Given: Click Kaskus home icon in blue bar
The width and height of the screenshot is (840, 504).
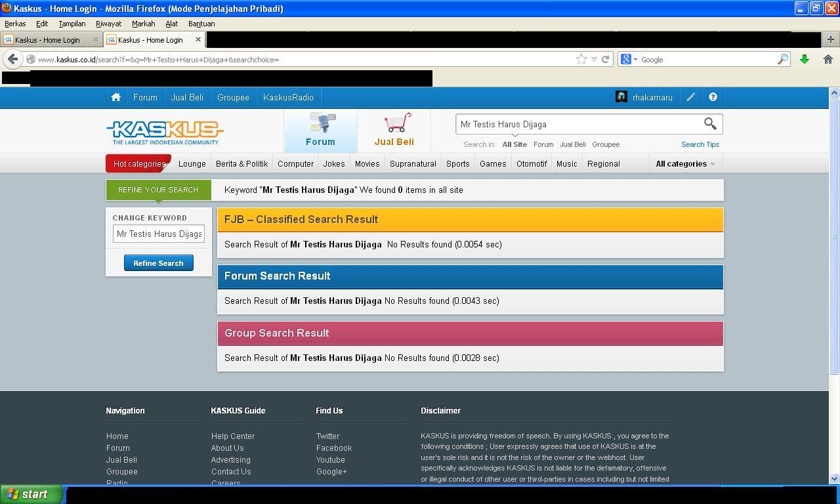Looking at the screenshot, I should pos(116,97).
